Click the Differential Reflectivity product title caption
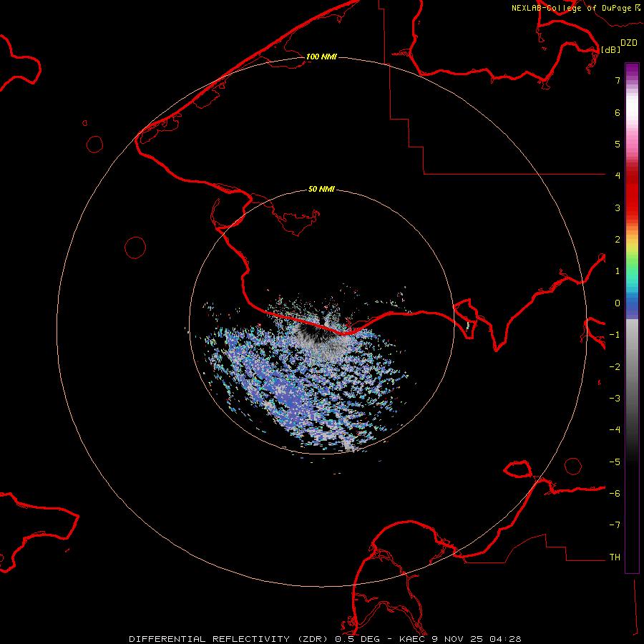The width and height of the screenshot is (644, 644). (325, 639)
